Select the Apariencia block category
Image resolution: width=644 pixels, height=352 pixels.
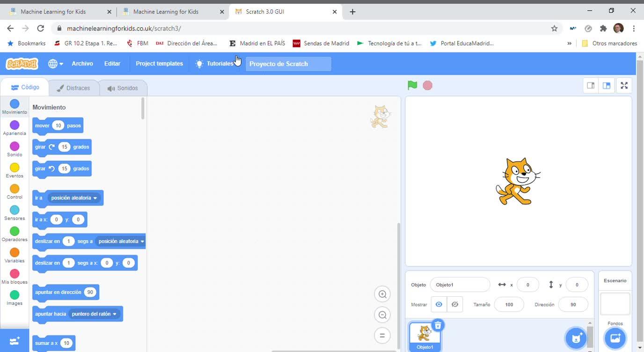coord(15,128)
